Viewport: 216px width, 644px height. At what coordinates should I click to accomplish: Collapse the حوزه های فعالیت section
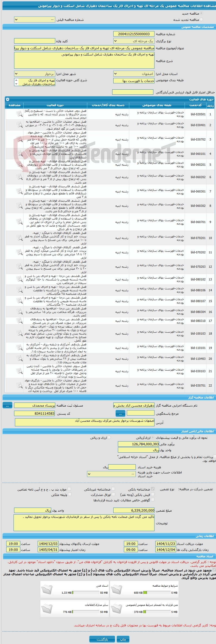click(x=8, y=99)
